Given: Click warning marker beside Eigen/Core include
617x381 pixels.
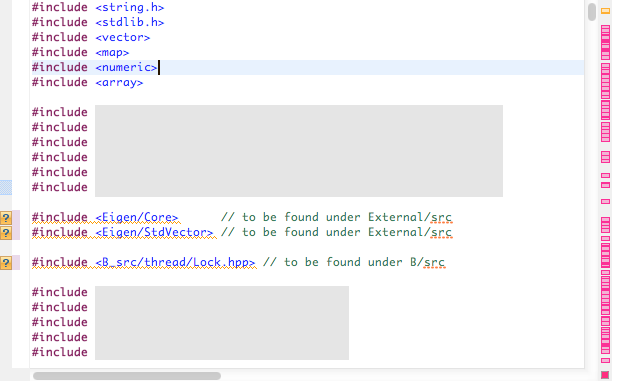Looking at the screenshot, I should pyautogui.click(x=6, y=218).
